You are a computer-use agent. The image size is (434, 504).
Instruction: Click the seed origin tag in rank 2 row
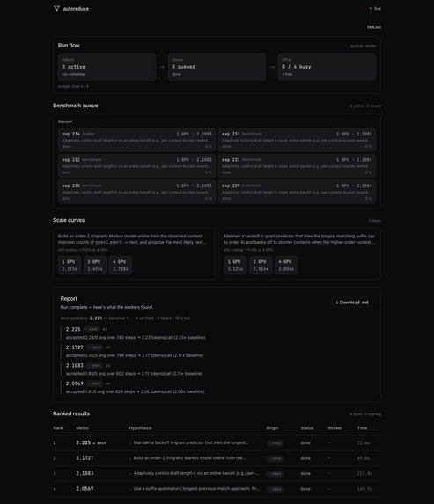275,458
